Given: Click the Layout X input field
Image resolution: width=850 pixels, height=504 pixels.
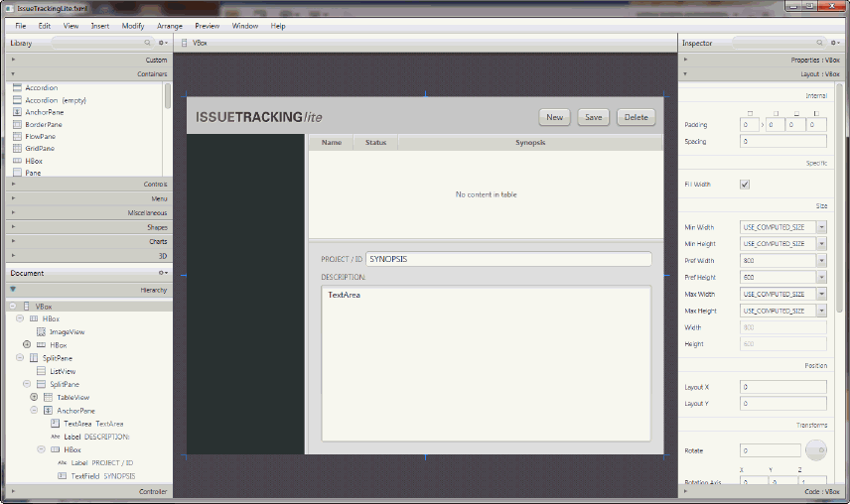Looking at the screenshot, I should click(x=783, y=387).
